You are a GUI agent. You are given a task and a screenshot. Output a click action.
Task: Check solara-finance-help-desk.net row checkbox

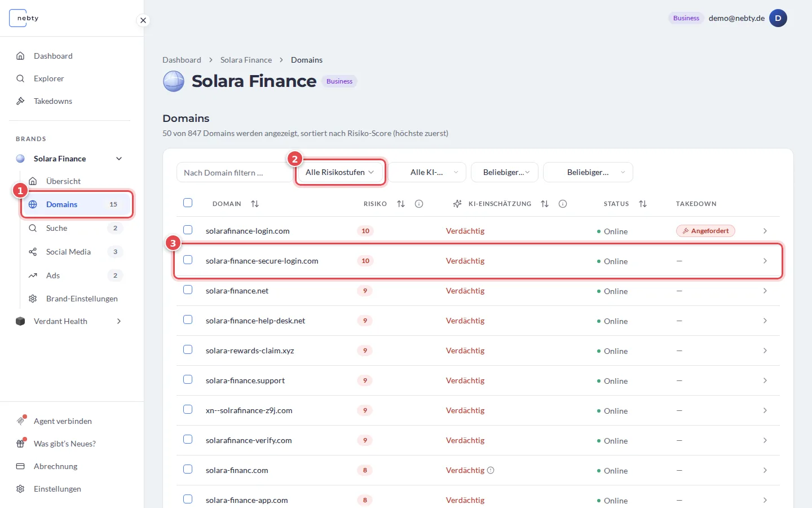pos(188,319)
